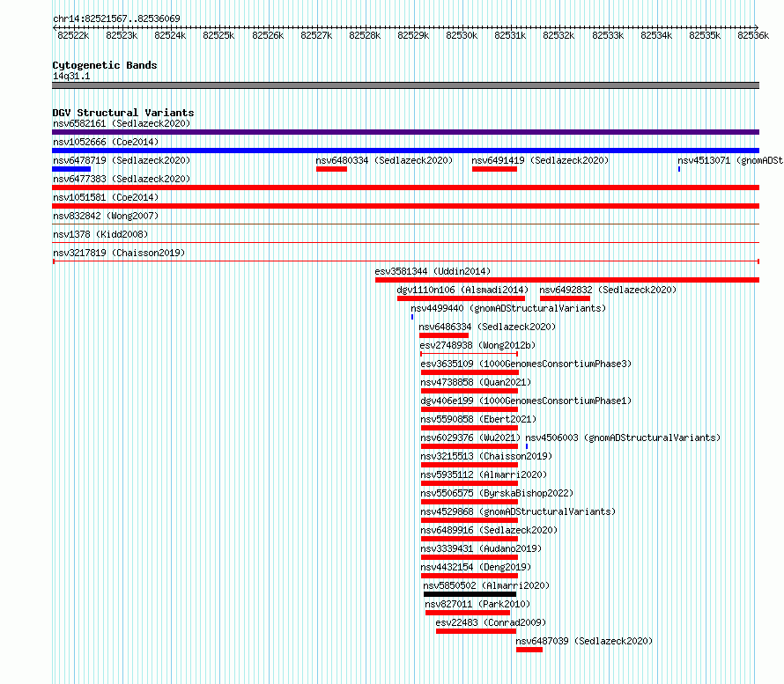Open esv2748938 (Wong2012b) label
The image size is (784, 684).
click(x=477, y=345)
